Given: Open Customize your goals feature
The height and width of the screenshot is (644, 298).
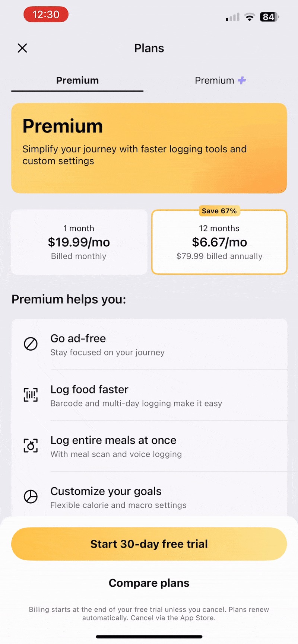Looking at the screenshot, I should (149, 497).
